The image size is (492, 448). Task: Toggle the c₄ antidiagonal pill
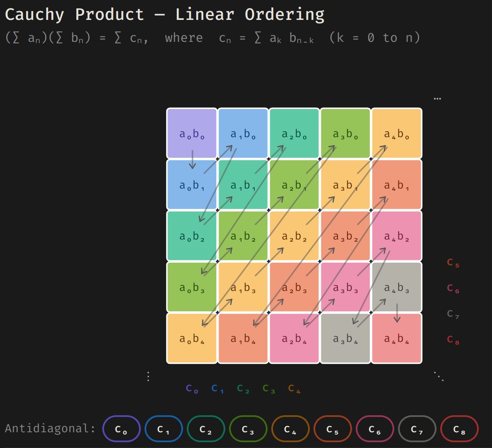coord(290,429)
